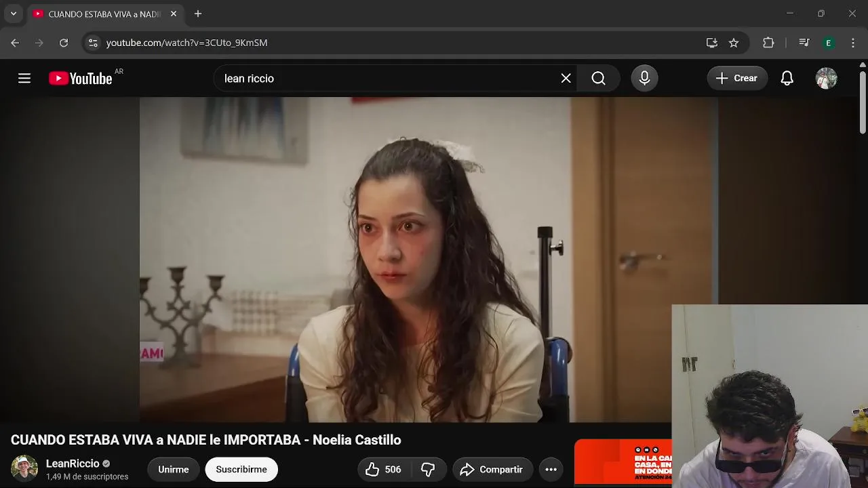
Task: Click the Unirme button
Action: (174, 469)
